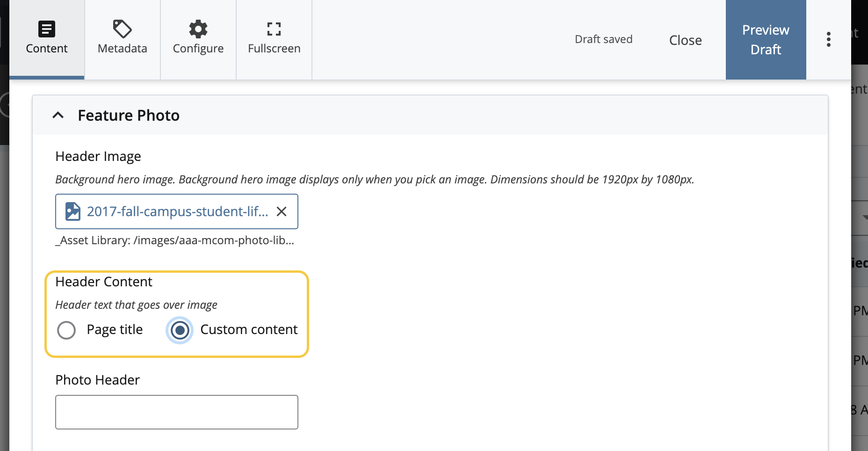Open the 2017-fall-campus-student-life image chooser

pyautogui.click(x=177, y=211)
